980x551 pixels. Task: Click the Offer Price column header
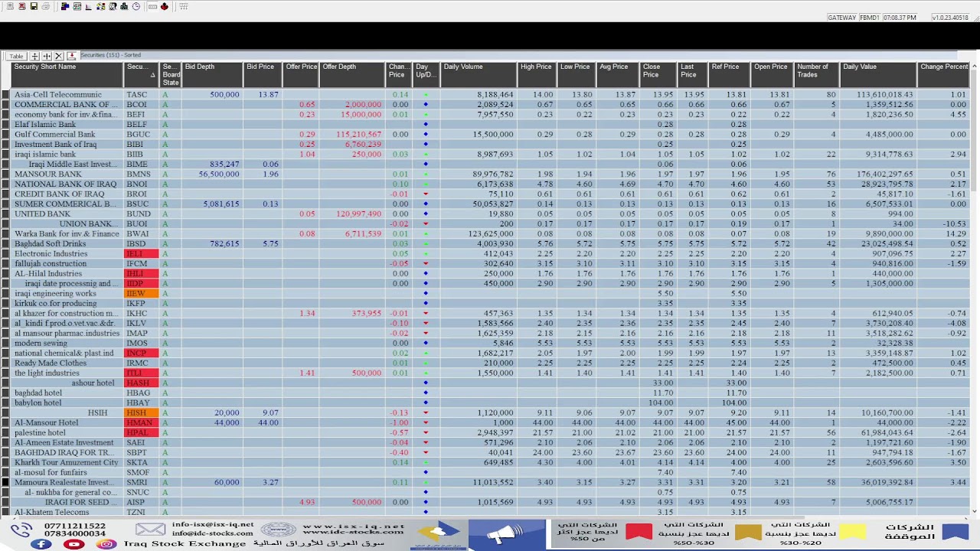point(301,74)
